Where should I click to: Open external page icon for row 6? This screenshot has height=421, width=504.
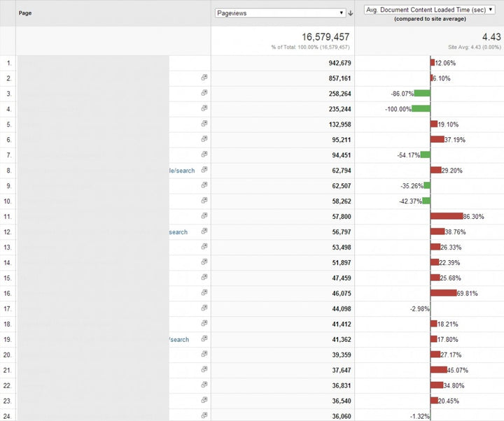click(204, 139)
